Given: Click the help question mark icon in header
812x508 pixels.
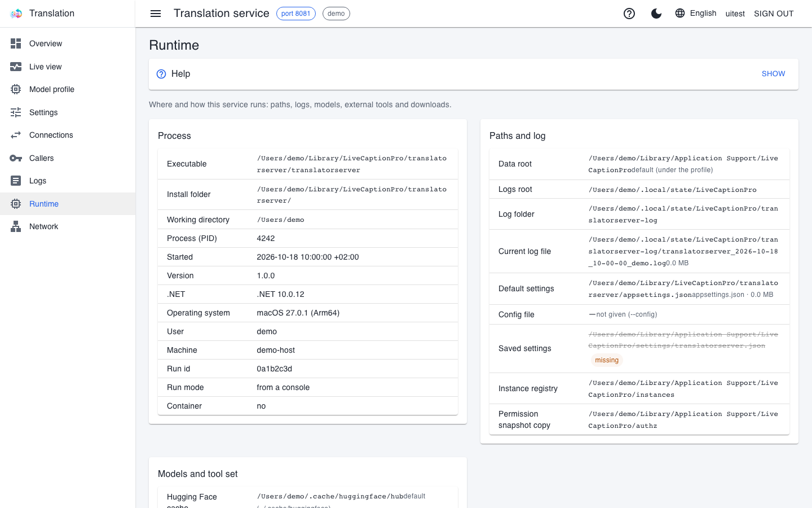Looking at the screenshot, I should click(629, 14).
